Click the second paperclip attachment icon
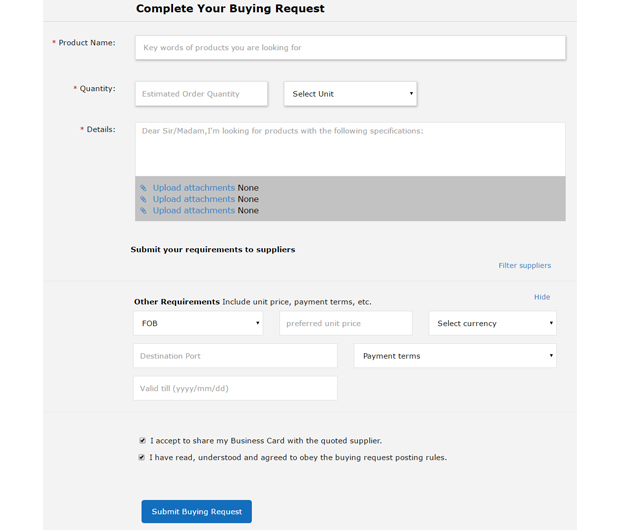 (143, 199)
